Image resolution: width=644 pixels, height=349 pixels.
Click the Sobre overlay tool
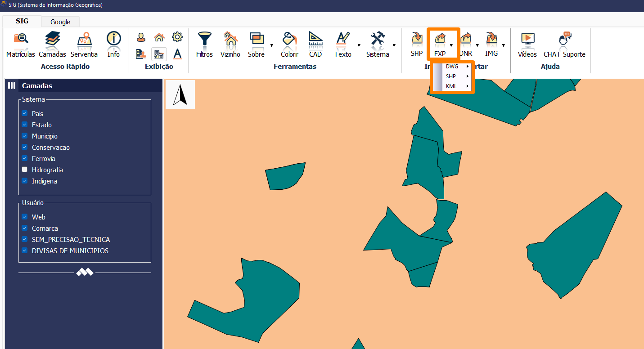click(x=257, y=45)
